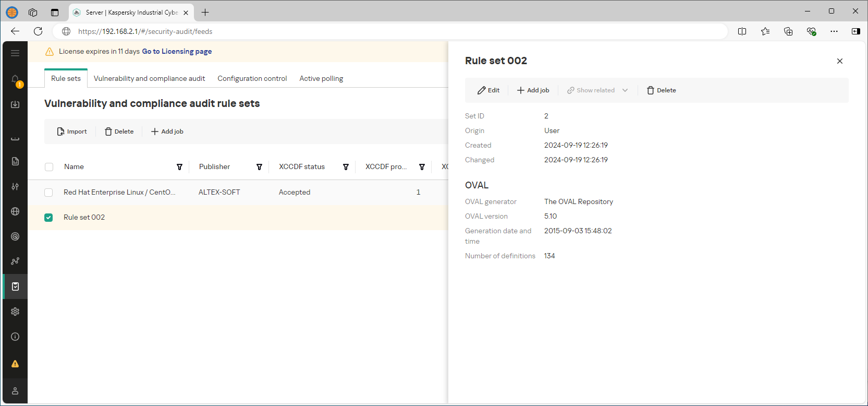
Task: Switch to Vulnerability and compliance audit tab
Action: click(x=149, y=79)
